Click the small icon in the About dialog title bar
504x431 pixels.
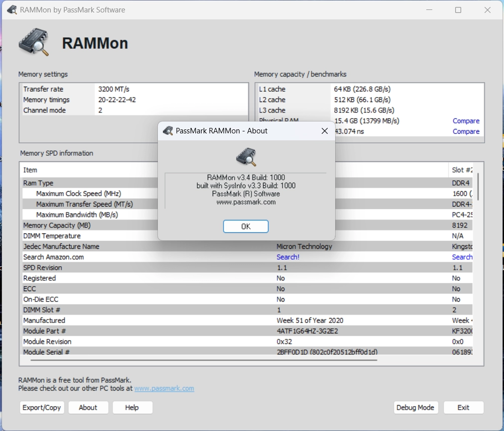[168, 131]
